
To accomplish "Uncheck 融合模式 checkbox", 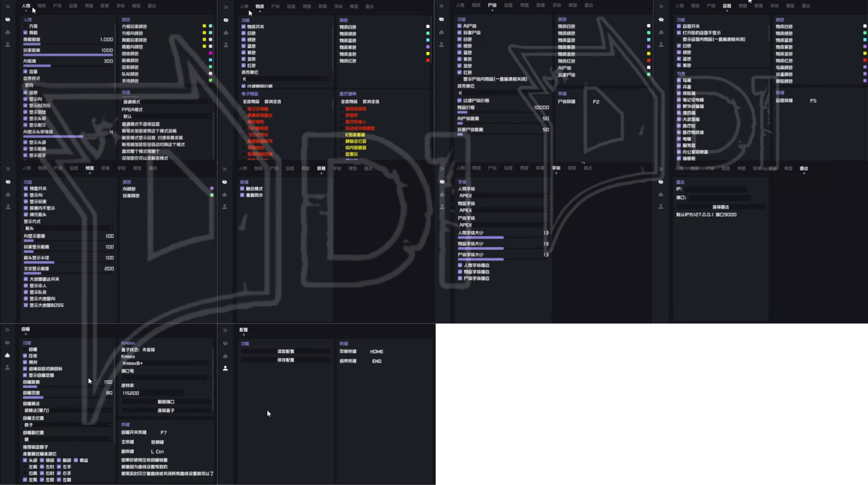I will tap(242, 189).
